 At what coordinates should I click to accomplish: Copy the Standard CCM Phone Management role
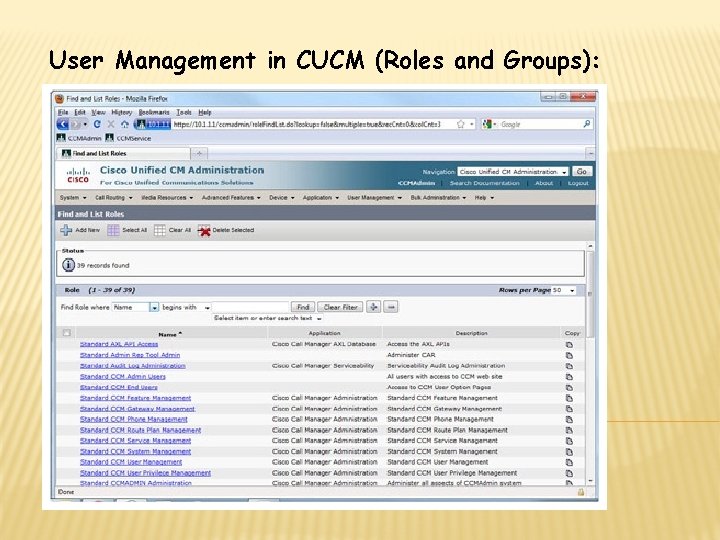click(569, 419)
